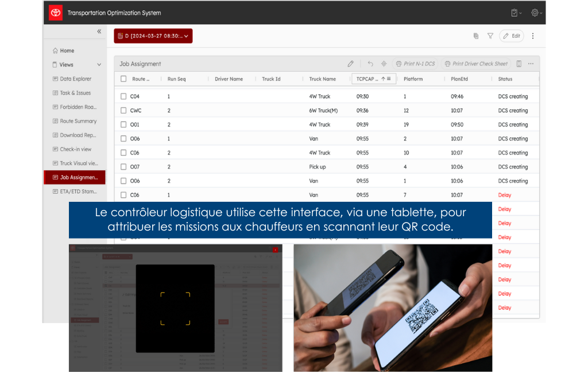Click the Task & Issues sidebar icon
588x372 pixels.
pos(55,93)
